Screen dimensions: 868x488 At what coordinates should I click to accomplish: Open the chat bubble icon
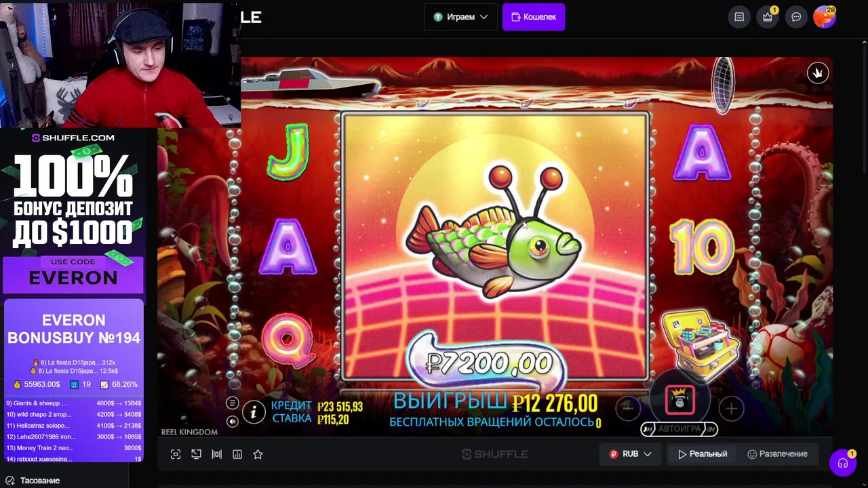[796, 17]
